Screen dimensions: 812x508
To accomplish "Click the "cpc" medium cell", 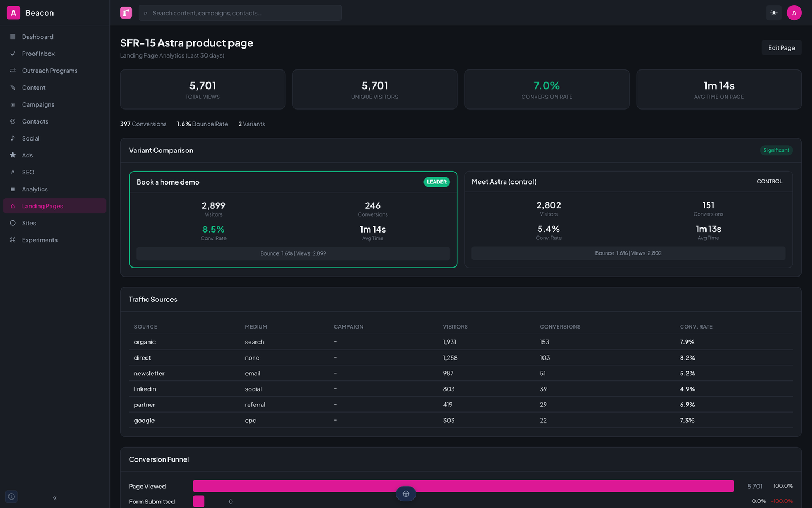I will click(250, 421).
